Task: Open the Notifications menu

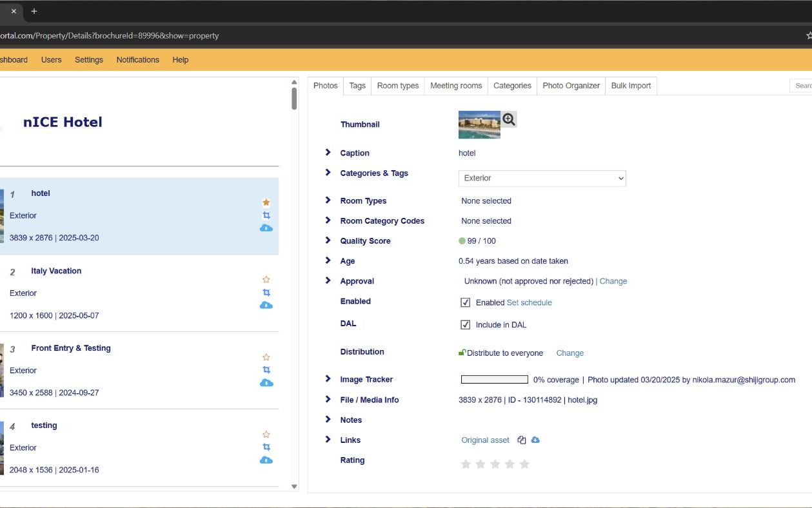Action: coord(137,60)
